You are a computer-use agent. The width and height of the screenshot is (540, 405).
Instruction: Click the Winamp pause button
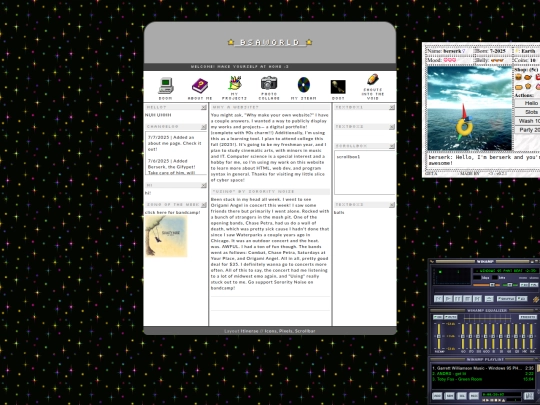coord(458,299)
